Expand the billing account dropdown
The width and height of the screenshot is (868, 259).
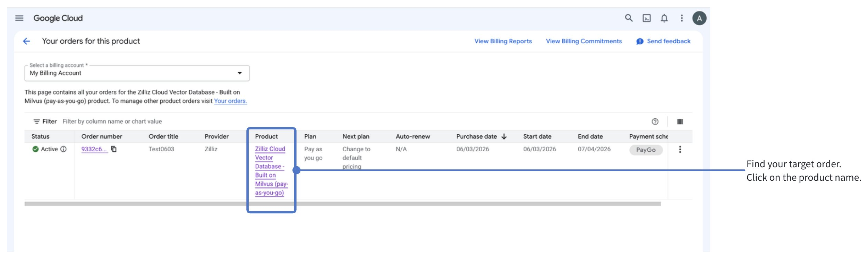click(x=240, y=73)
